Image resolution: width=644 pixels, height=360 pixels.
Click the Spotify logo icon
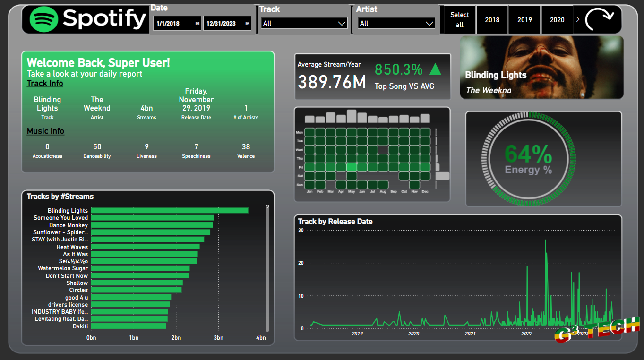43,19
